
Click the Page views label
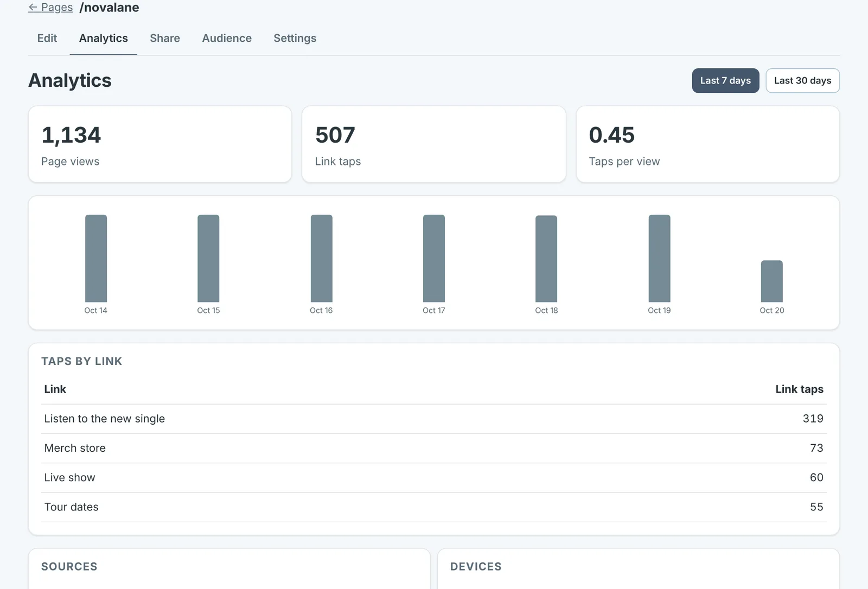(x=70, y=161)
